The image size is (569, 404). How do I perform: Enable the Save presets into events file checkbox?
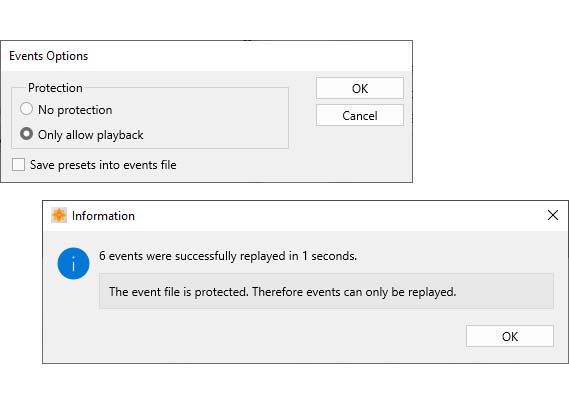18,164
